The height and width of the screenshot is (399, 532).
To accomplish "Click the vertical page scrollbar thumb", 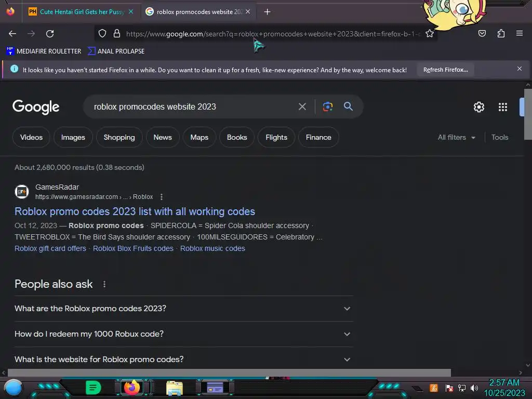I will pyautogui.click(x=528, y=114).
